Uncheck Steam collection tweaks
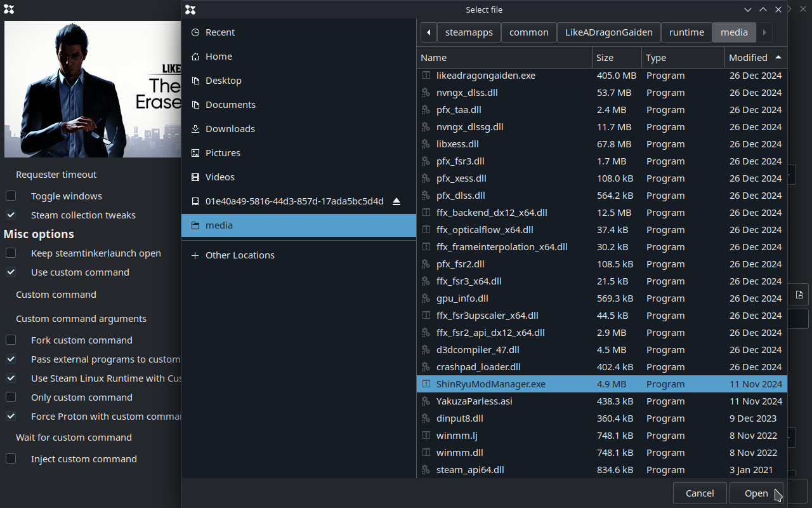The width and height of the screenshot is (812, 508). coord(11,215)
